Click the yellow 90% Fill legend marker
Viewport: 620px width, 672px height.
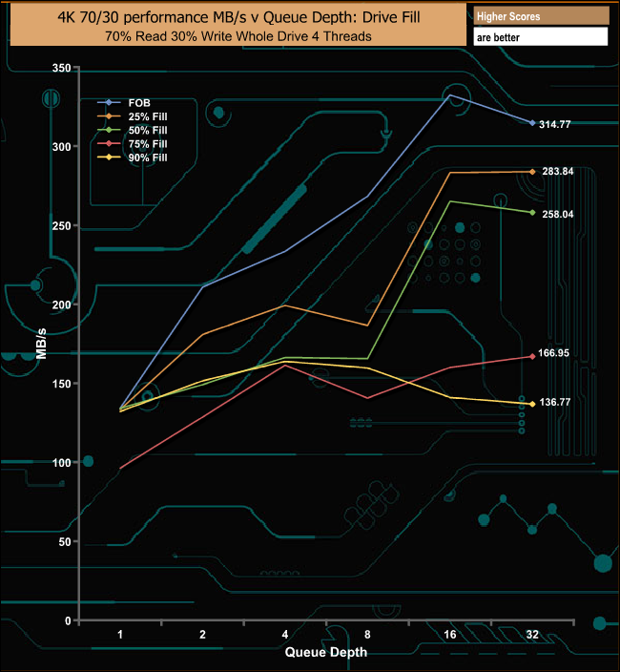pyautogui.click(x=108, y=157)
